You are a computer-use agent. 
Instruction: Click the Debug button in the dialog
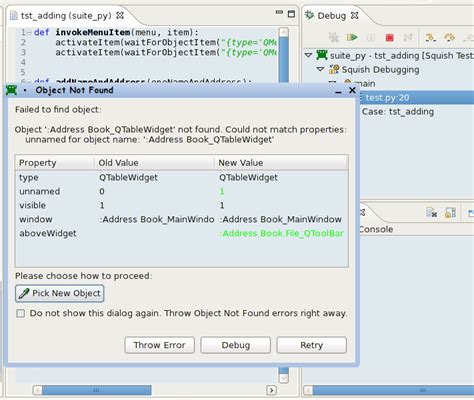point(235,345)
